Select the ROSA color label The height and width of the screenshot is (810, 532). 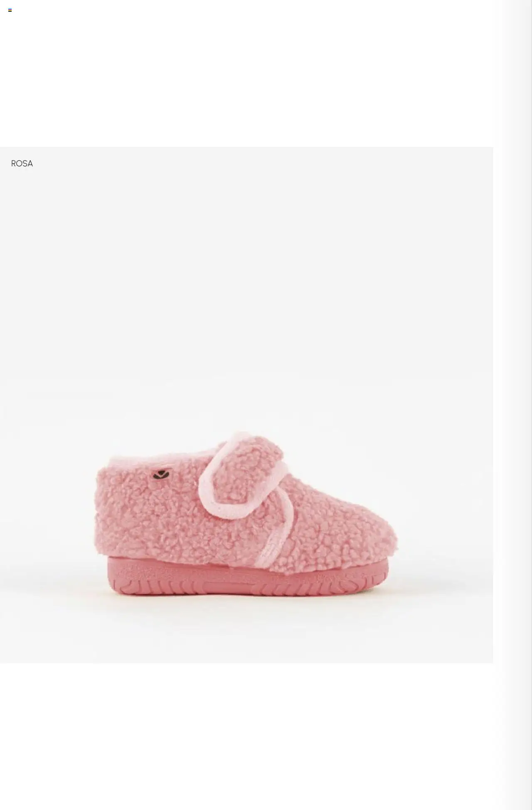(x=22, y=164)
